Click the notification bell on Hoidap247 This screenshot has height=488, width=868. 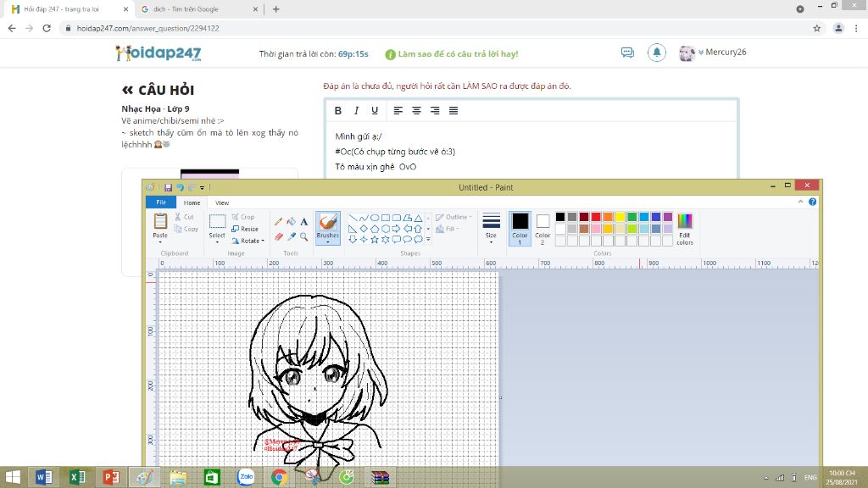pyautogui.click(x=657, y=53)
